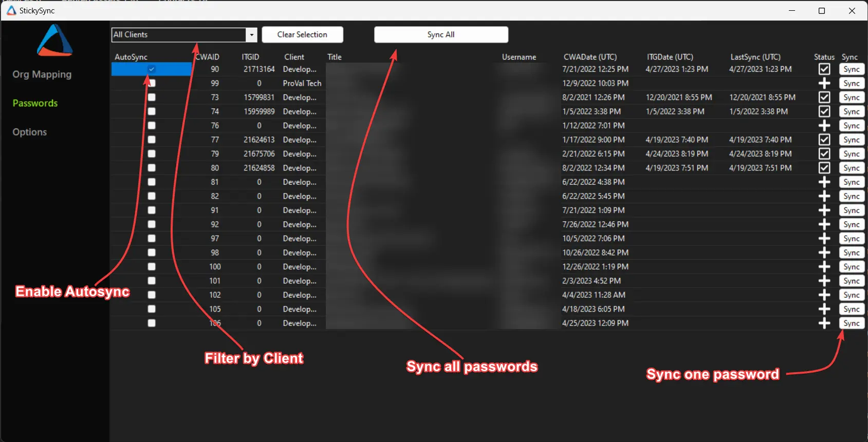The image size is (868, 442).
Task: Sync the password for CWAID 100
Action: (852, 267)
